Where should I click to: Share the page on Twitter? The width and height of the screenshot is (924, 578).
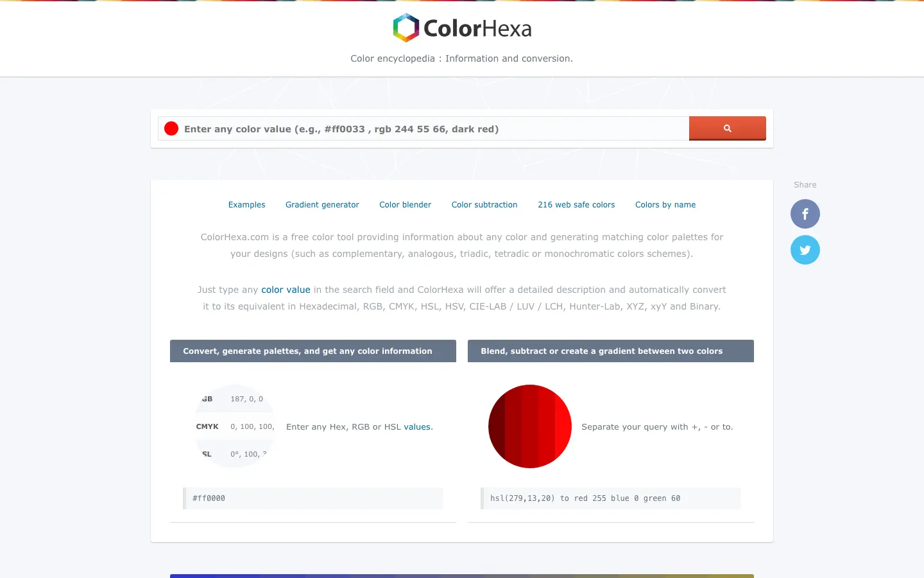[x=805, y=250]
